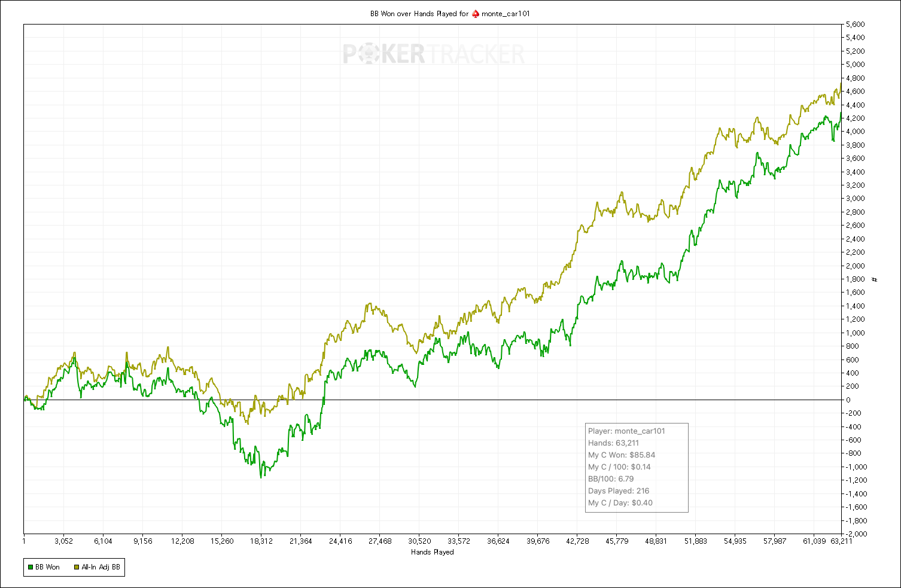Click the '18,312' x-axis tick label

pyautogui.click(x=261, y=541)
